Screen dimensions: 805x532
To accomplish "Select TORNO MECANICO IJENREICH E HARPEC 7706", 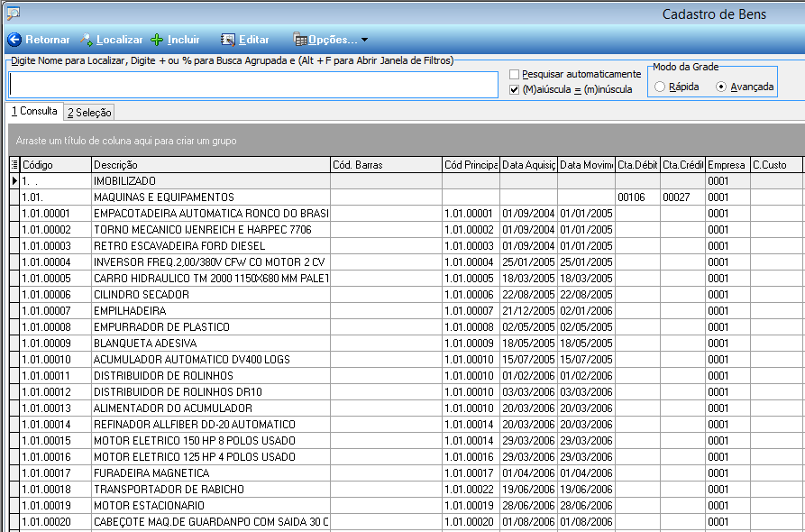I will [407, 230].
